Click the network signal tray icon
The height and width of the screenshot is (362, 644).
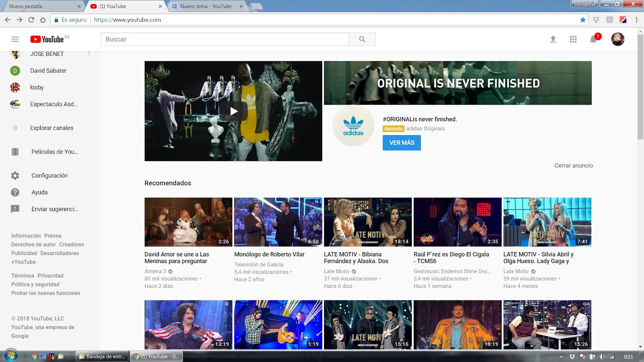coord(612,357)
